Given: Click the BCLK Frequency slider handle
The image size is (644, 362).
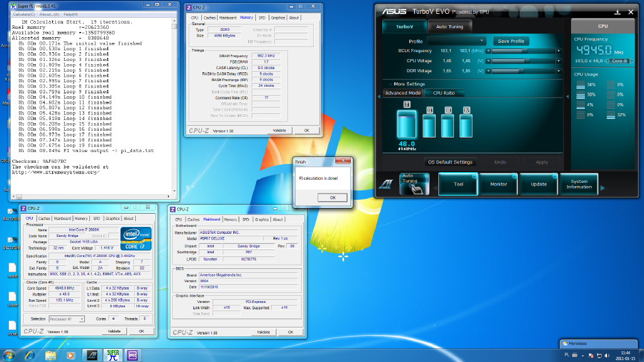Looking at the screenshot, I should click(x=525, y=51).
